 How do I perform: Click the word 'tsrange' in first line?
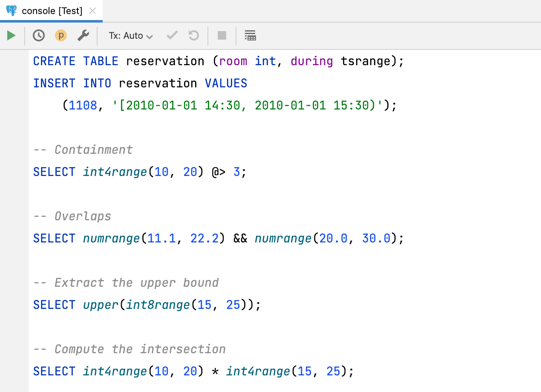pyautogui.click(x=366, y=61)
